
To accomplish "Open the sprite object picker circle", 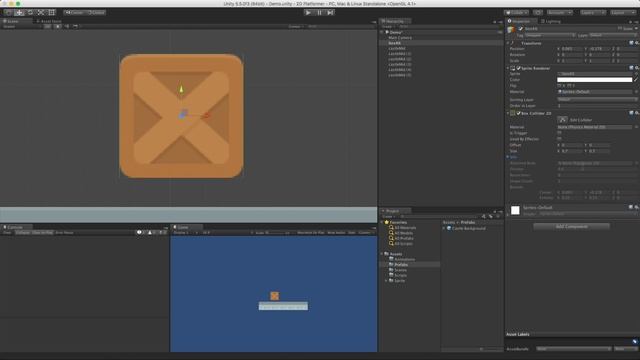I will [636, 74].
